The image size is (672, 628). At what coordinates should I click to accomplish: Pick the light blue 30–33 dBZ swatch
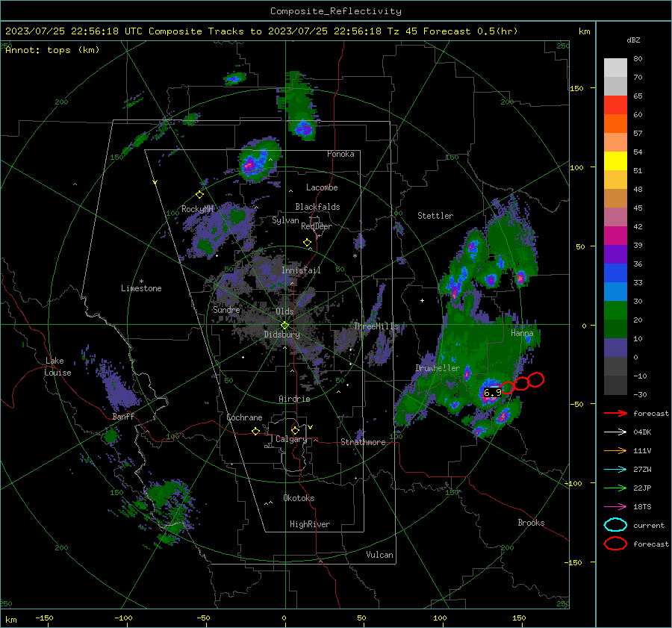[615, 292]
